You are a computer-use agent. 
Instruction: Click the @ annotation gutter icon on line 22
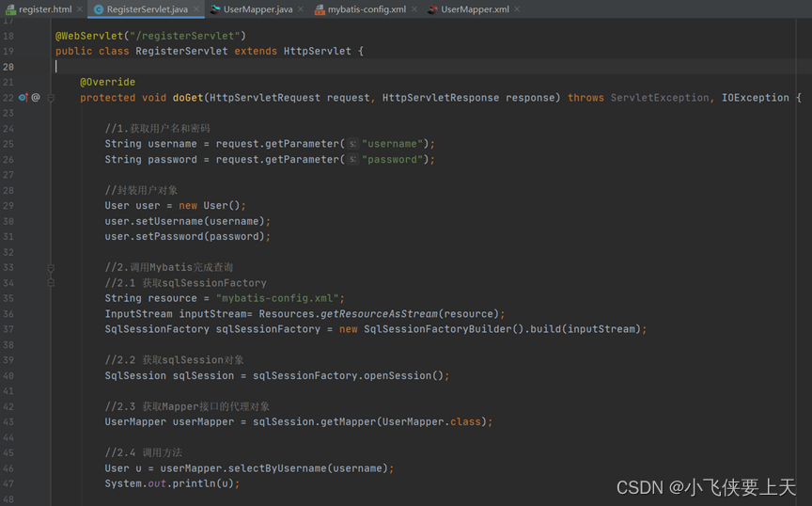35,97
